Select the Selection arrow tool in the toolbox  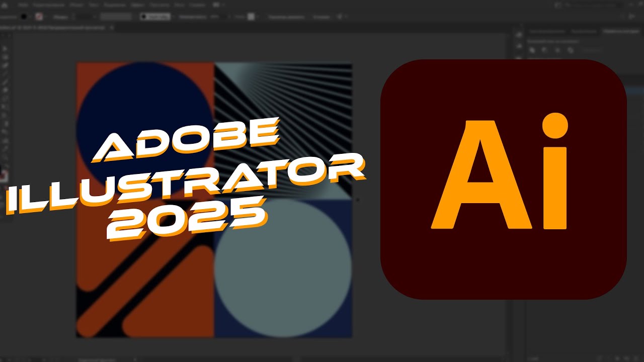click(6, 48)
